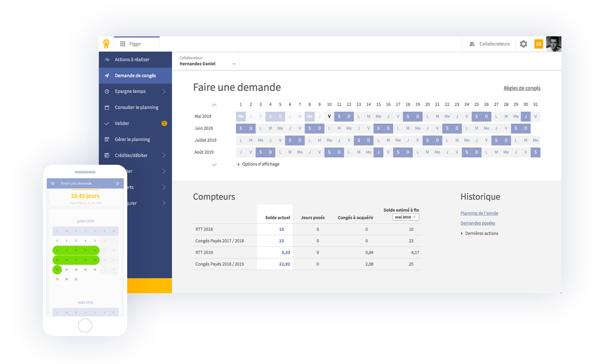Screen dimensions: 610x364
Task: Click the refresh icon in the phone header
Action: point(118,184)
